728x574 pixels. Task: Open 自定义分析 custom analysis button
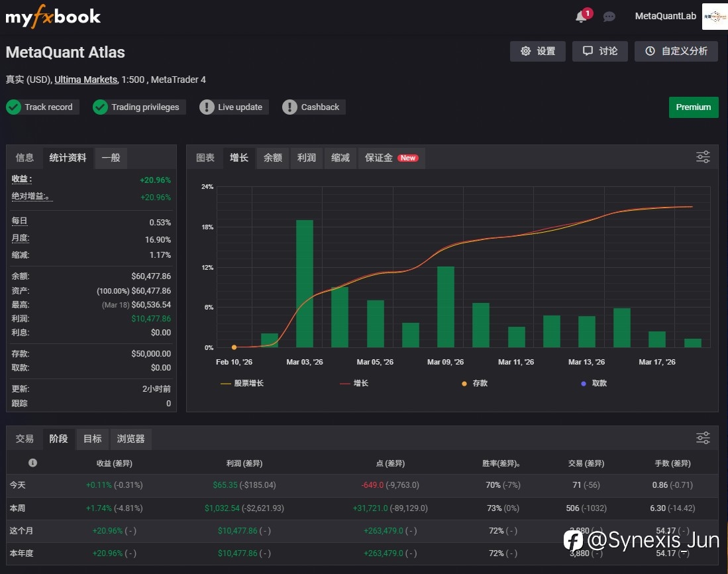click(676, 51)
